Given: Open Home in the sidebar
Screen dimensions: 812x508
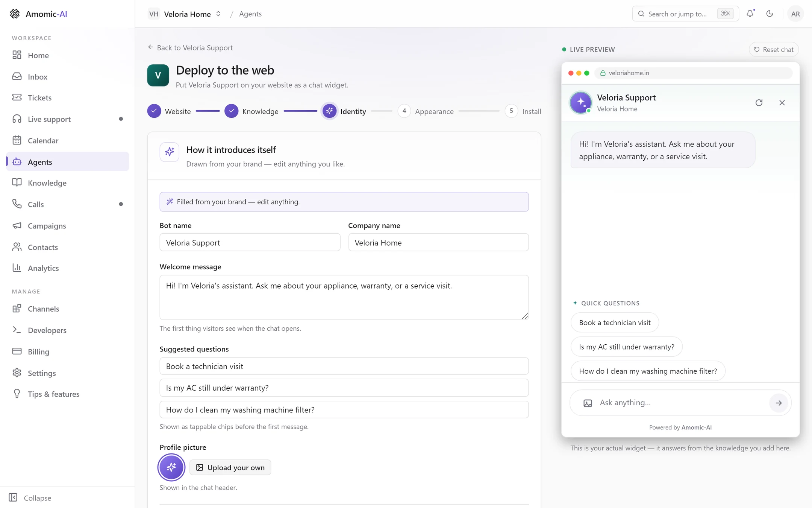Looking at the screenshot, I should coord(68,55).
